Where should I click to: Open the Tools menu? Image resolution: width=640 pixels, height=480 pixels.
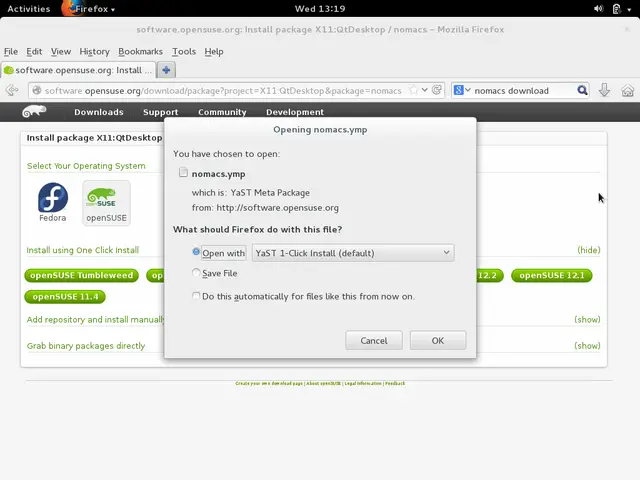(184, 51)
